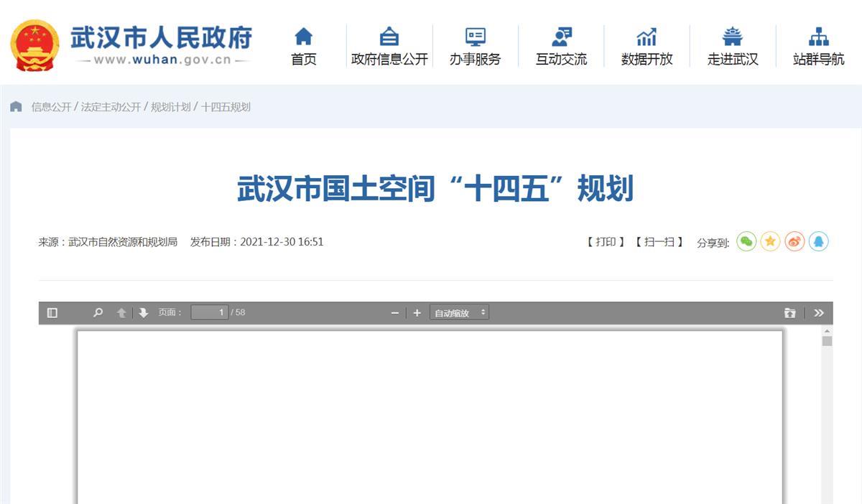The height and width of the screenshot is (504, 862).
Task: Share to QZone via star icon
Action: (x=770, y=242)
